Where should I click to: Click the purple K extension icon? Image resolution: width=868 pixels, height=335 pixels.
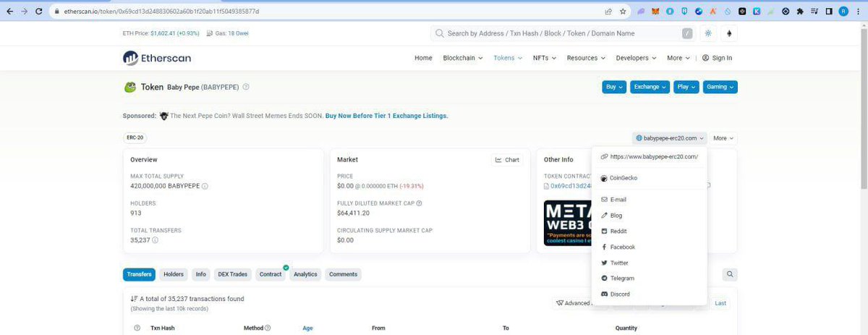[757, 12]
